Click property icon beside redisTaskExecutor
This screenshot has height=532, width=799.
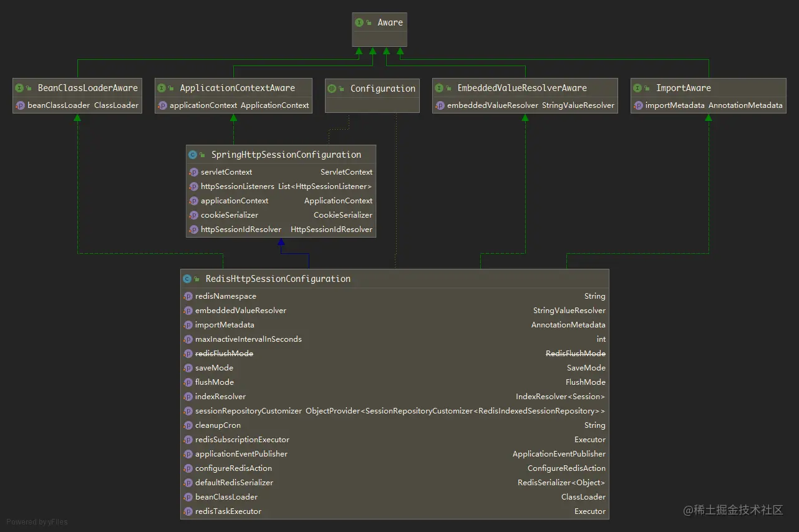pos(188,511)
